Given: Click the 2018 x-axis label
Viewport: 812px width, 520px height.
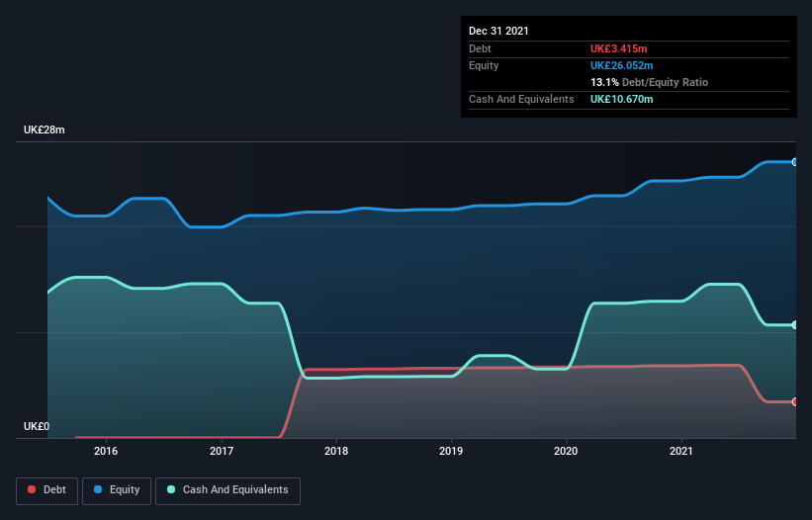Looking at the screenshot, I should tap(336, 451).
